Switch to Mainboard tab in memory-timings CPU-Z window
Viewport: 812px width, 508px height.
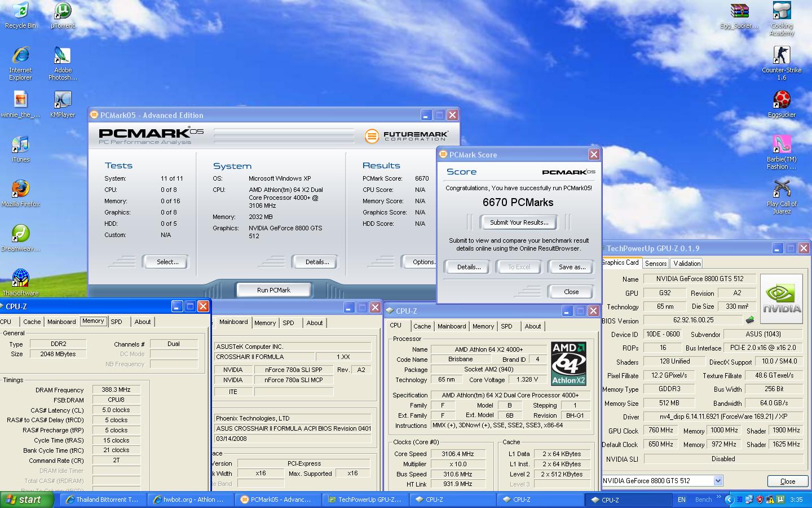click(x=61, y=322)
